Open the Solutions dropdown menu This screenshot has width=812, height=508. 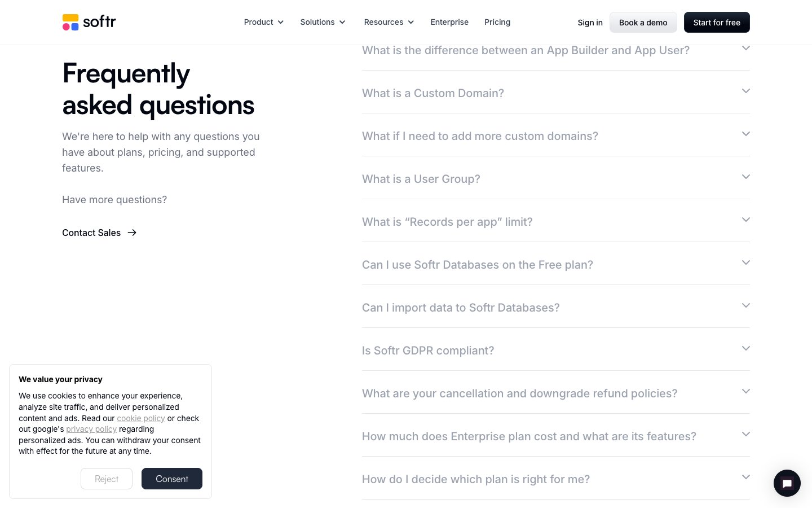point(323,22)
